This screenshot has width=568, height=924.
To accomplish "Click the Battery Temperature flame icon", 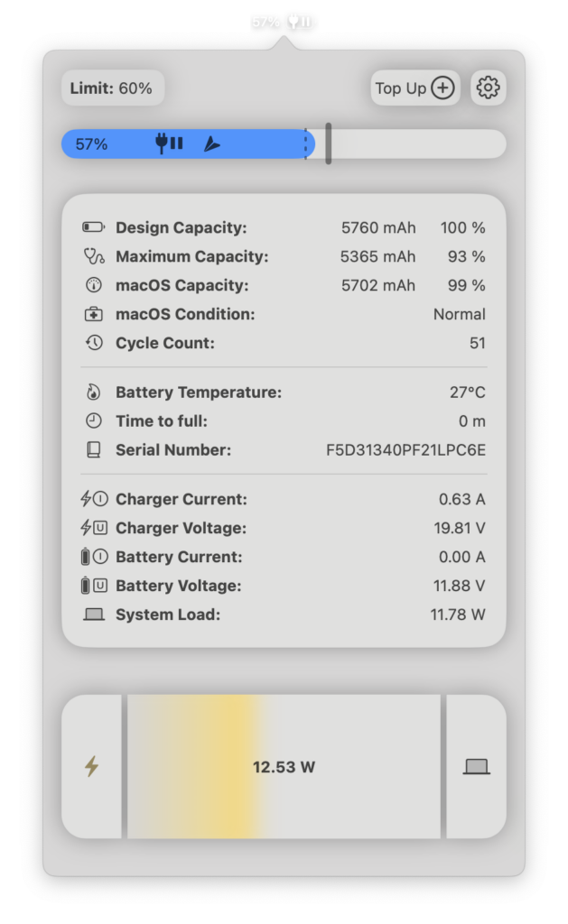I will tap(93, 393).
